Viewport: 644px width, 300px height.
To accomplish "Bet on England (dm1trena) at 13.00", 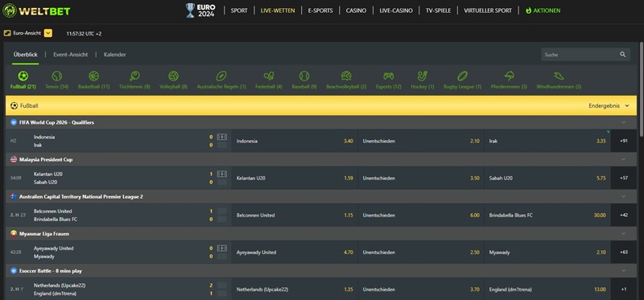I will click(547, 290).
